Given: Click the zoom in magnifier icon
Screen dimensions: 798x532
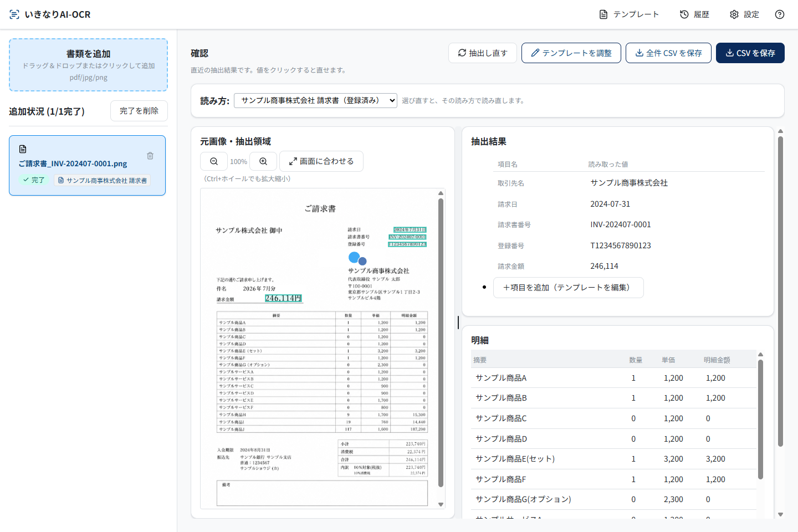Looking at the screenshot, I should (x=263, y=161).
